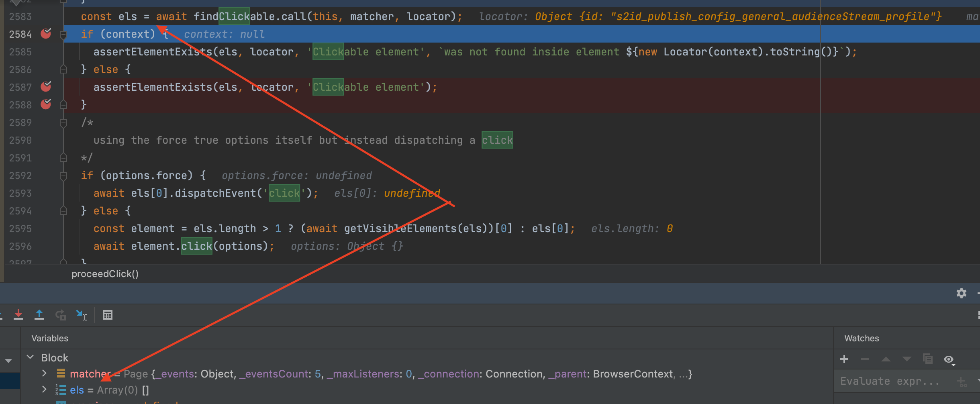Click the Remove Watch minus icon

pyautogui.click(x=865, y=359)
